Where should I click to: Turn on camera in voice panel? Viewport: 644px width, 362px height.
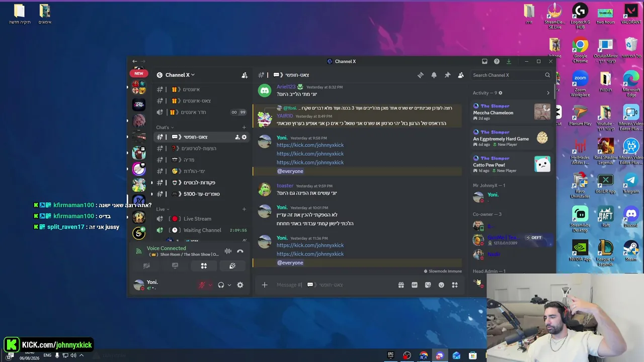click(146, 265)
